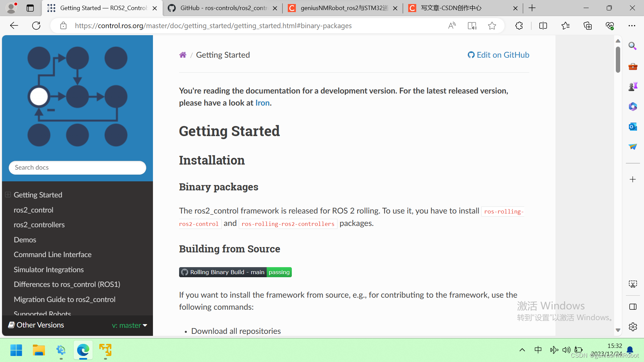
Task: Toggle the Split screen view
Action: [x=543, y=25]
